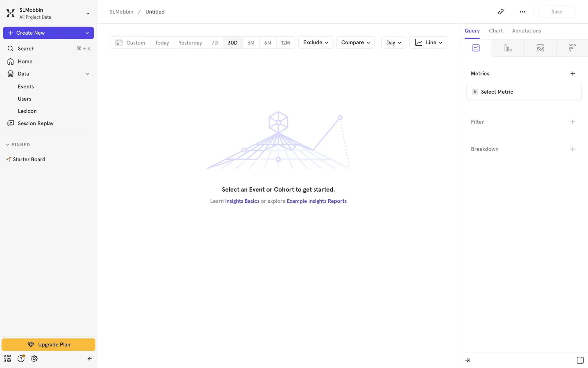Screen dimensions: 588x368
Task: Select the Insights report type icon
Action: click(476, 48)
